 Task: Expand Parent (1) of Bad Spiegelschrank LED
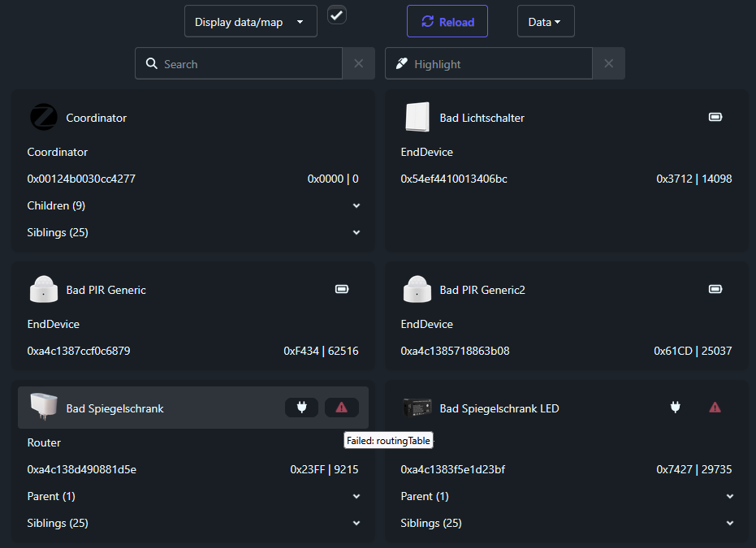(x=567, y=496)
